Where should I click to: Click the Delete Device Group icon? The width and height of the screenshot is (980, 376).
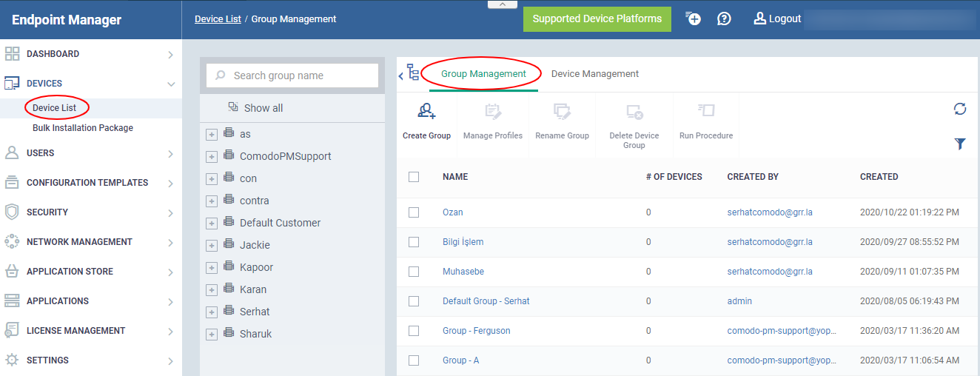[634, 112]
